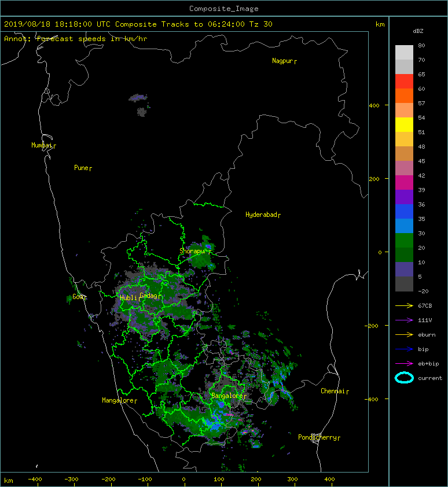Click the blue bip arrow icon
The image size is (448, 487).
coord(404,349)
